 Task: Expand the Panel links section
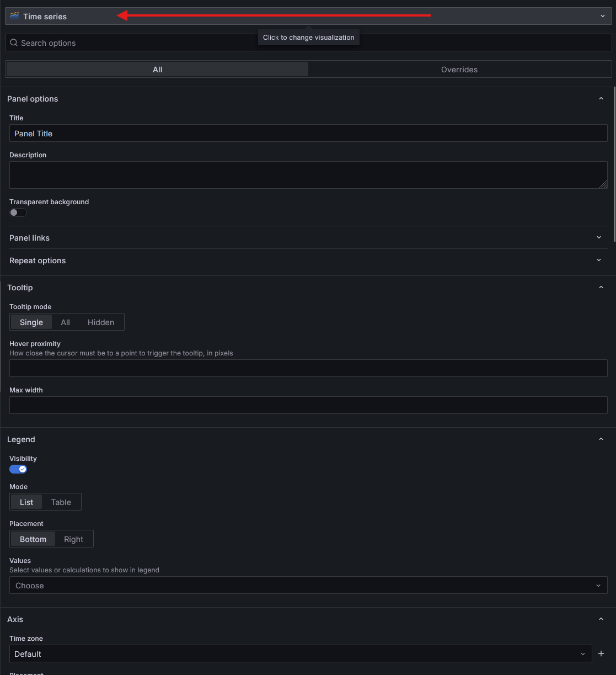[x=304, y=238]
